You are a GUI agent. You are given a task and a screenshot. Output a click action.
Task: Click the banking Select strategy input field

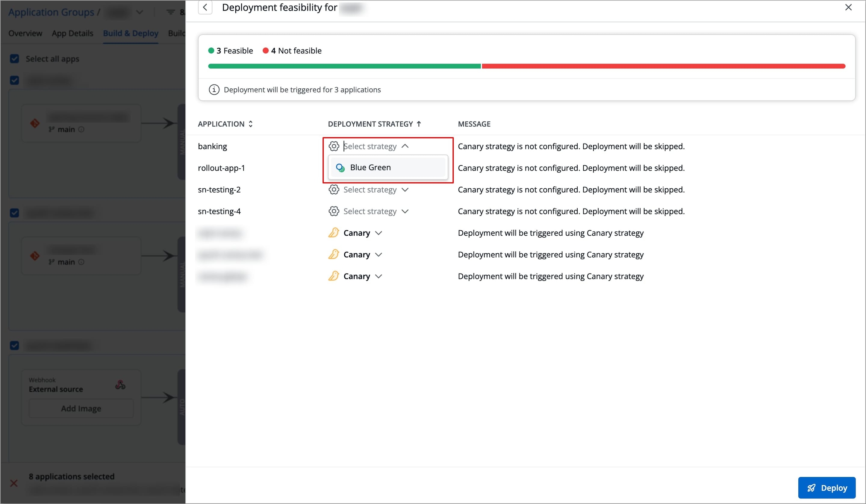pyautogui.click(x=370, y=146)
